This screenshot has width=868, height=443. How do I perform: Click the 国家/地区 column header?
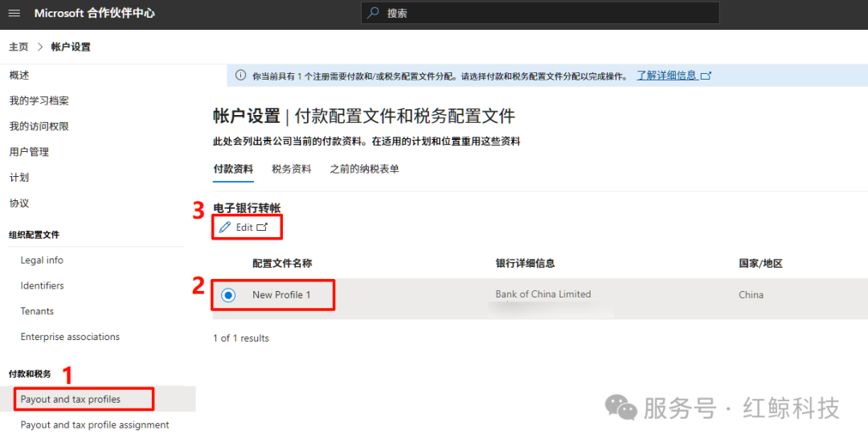coord(760,264)
